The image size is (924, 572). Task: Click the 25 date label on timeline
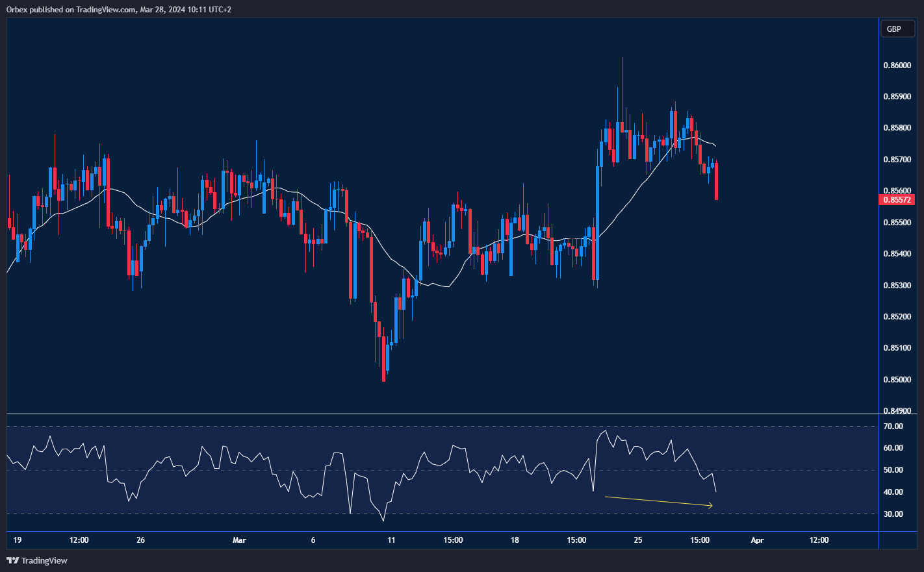(638, 540)
